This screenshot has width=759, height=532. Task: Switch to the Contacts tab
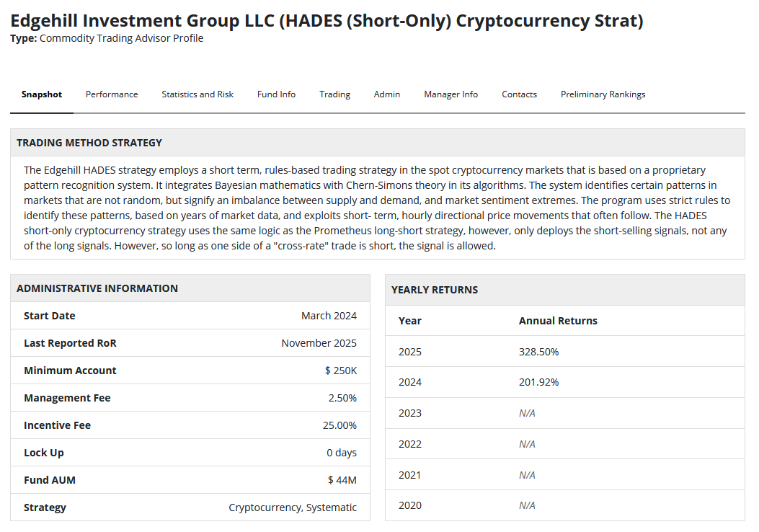pos(519,94)
